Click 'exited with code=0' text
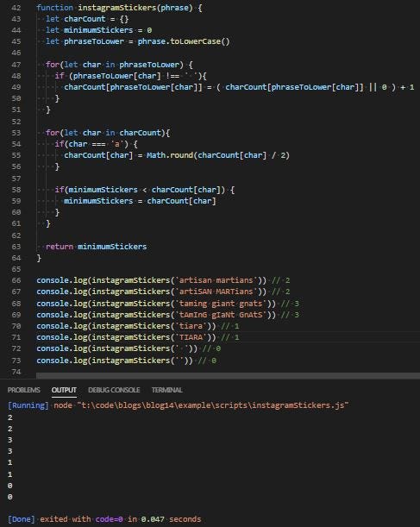 click(81, 519)
